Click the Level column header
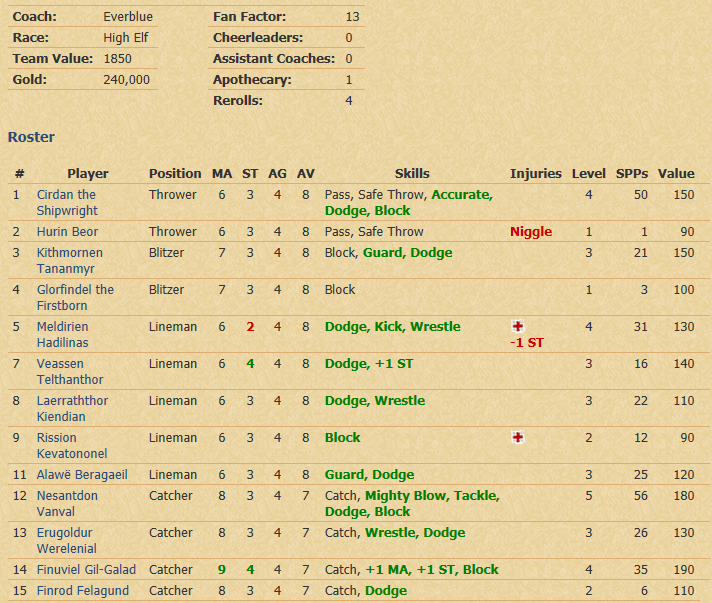Screen dimensions: 712x603 [589, 173]
